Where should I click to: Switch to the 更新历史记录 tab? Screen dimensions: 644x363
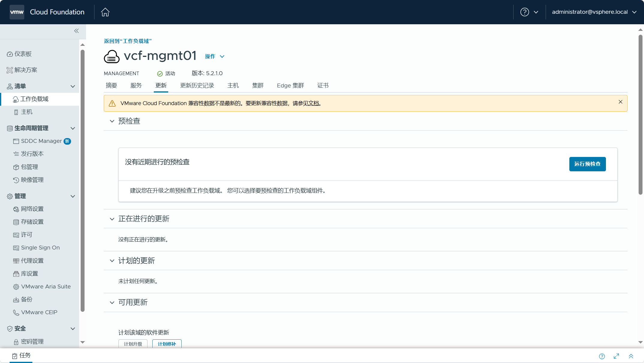tap(197, 86)
